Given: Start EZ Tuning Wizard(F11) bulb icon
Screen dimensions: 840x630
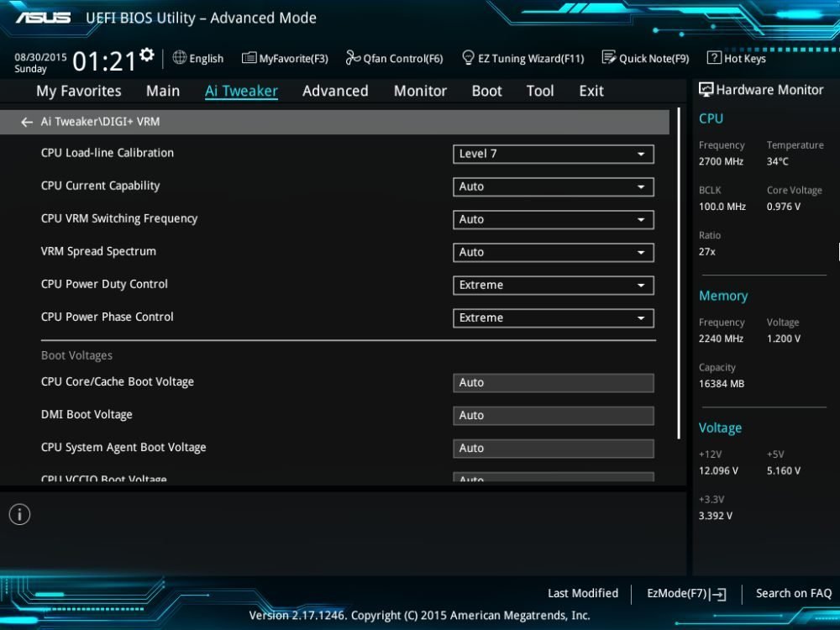Looking at the screenshot, I should (x=468, y=57).
